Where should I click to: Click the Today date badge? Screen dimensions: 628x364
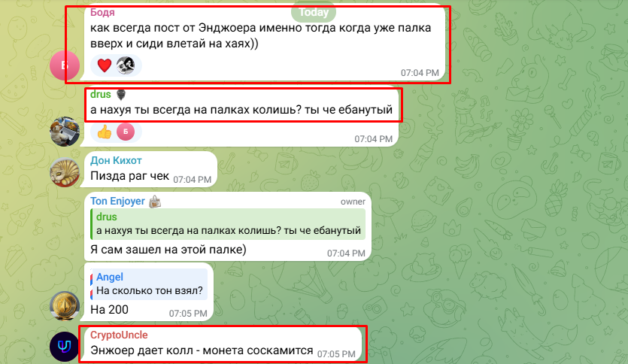point(314,13)
